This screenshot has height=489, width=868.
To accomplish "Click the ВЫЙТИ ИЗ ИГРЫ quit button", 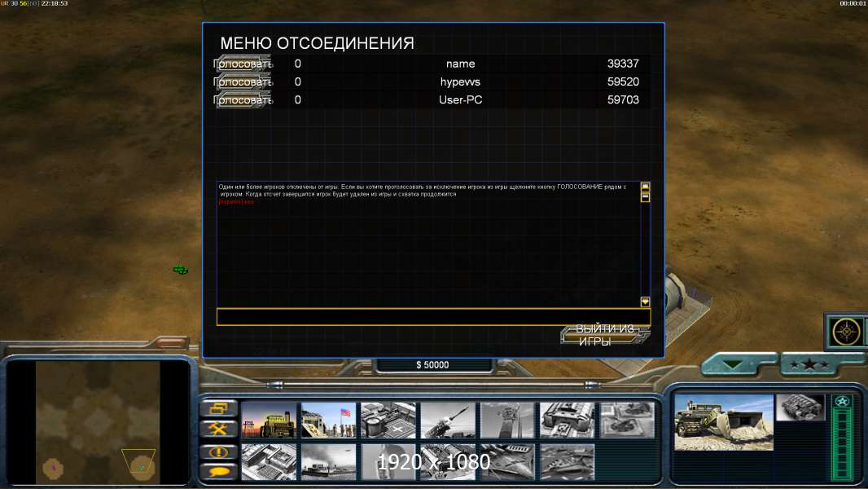I will coord(605,335).
